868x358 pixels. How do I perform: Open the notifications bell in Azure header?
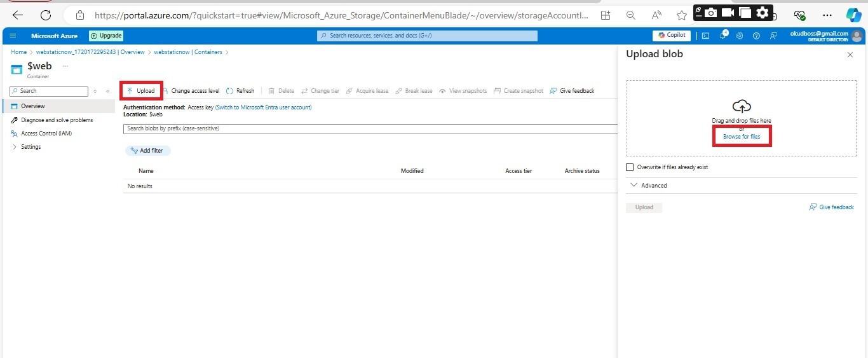click(723, 36)
